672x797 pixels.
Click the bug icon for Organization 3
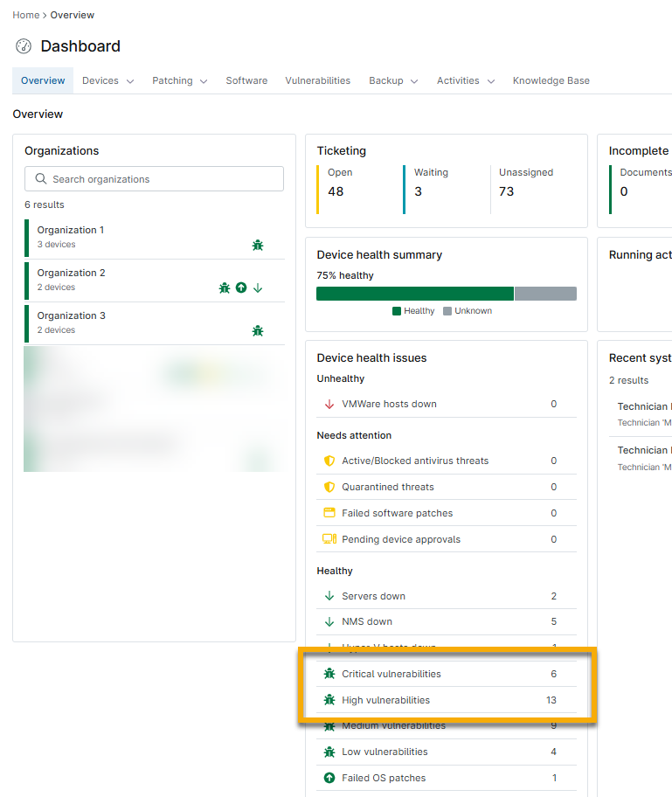pyautogui.click(x=258, y=330)
